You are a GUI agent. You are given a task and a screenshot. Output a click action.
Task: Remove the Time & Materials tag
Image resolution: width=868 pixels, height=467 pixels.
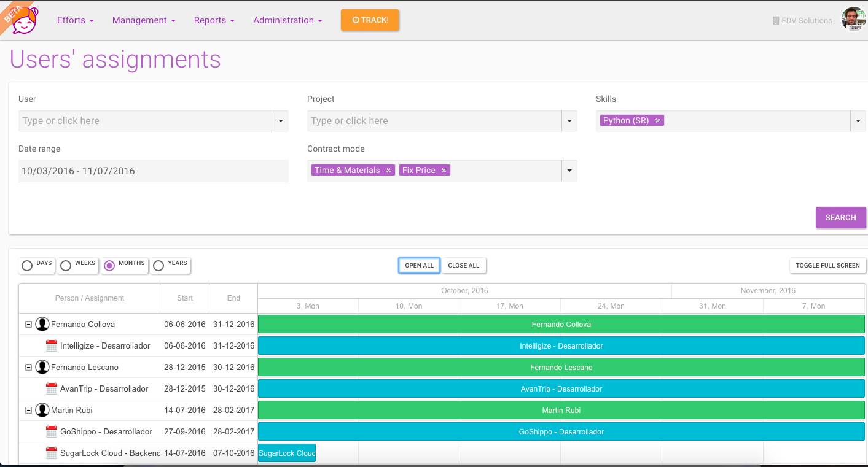pyautogui.click(x=388, y=171)
